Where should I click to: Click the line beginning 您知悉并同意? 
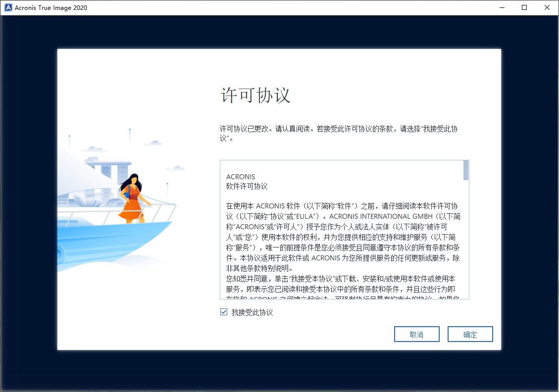click(341, 279)
